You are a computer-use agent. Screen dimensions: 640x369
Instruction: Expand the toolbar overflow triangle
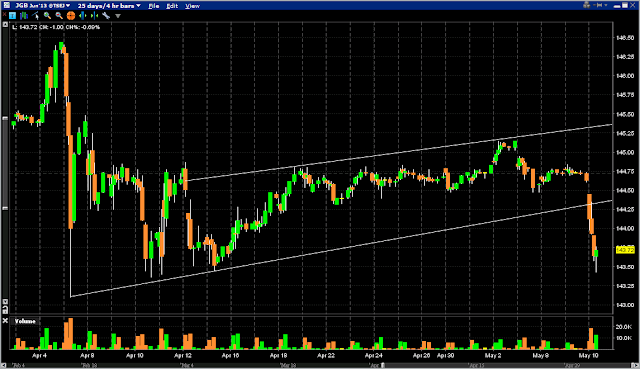pyautogui.click(x=118, y=16)
